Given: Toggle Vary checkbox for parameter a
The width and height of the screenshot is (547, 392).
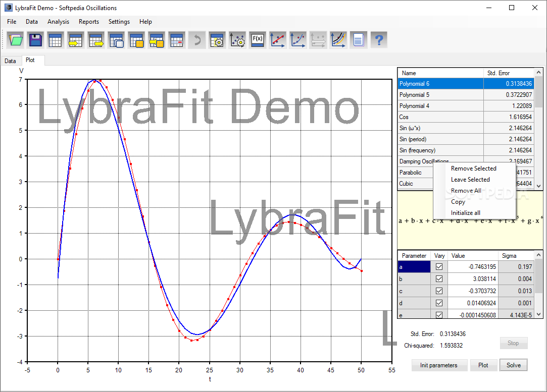Looking at the screenshot, I should (x=439, y=267).
